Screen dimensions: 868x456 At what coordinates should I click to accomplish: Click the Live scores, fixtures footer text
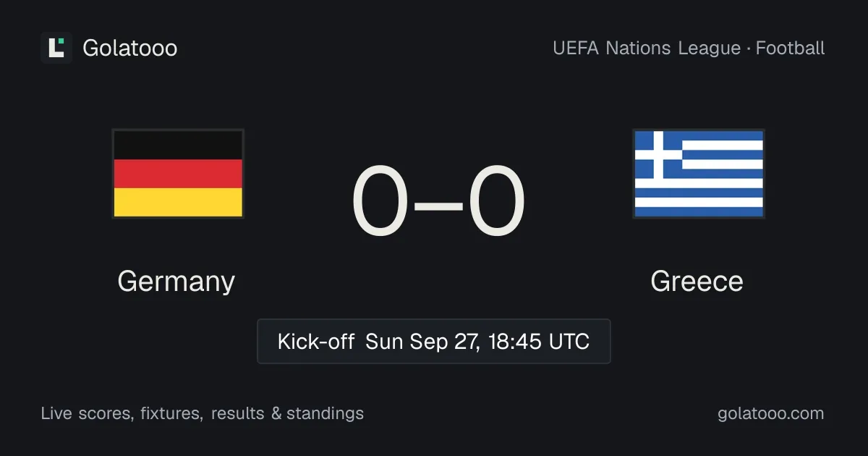tap(122, 414)
